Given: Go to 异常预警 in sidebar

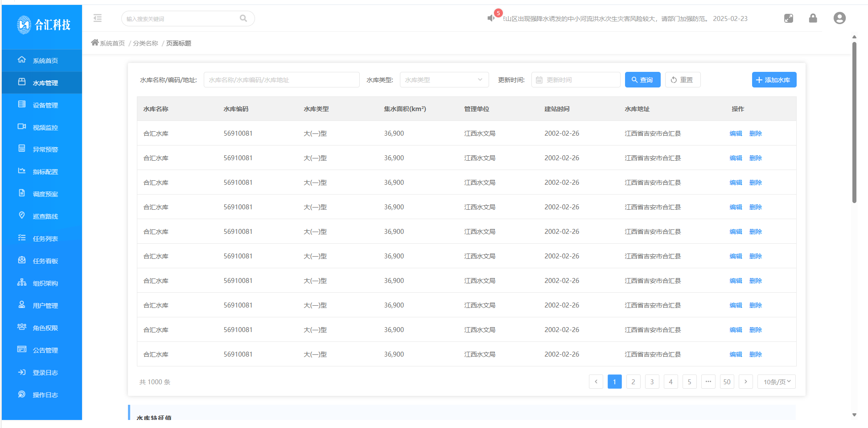Looking at the screenshot, I should point(45,150).
